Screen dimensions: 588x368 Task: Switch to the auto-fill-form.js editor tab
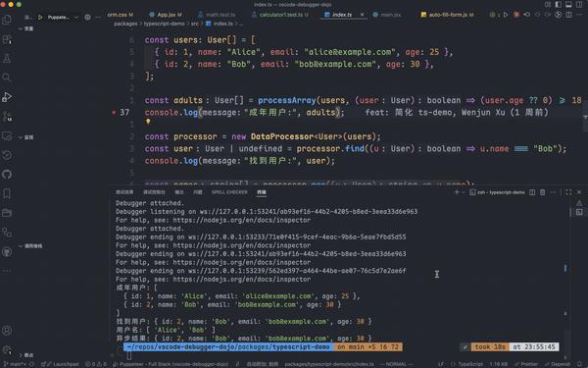pyautogui.click(x=447, y=15)
